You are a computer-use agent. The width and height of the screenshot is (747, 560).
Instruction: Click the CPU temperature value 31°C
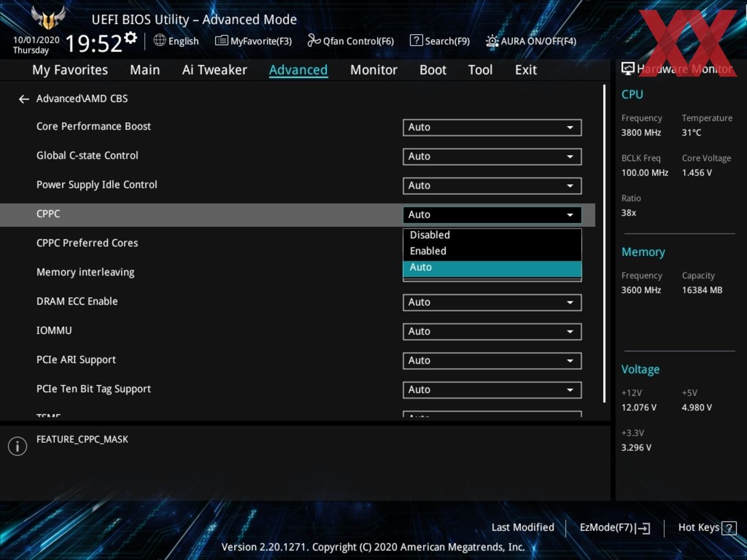692,133
